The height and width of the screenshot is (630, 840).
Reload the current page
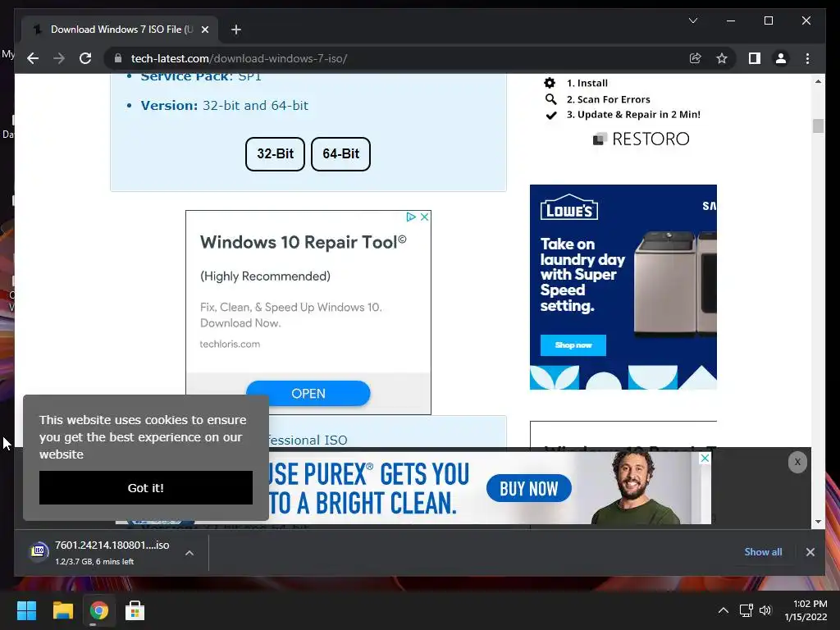85,58
